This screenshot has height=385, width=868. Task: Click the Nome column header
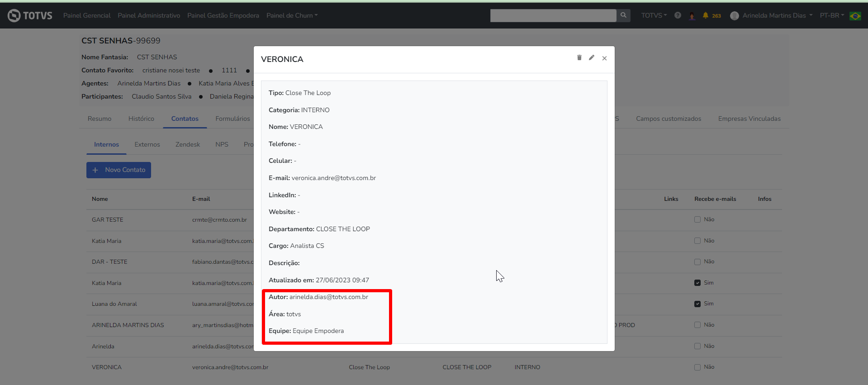click(100, 199)
